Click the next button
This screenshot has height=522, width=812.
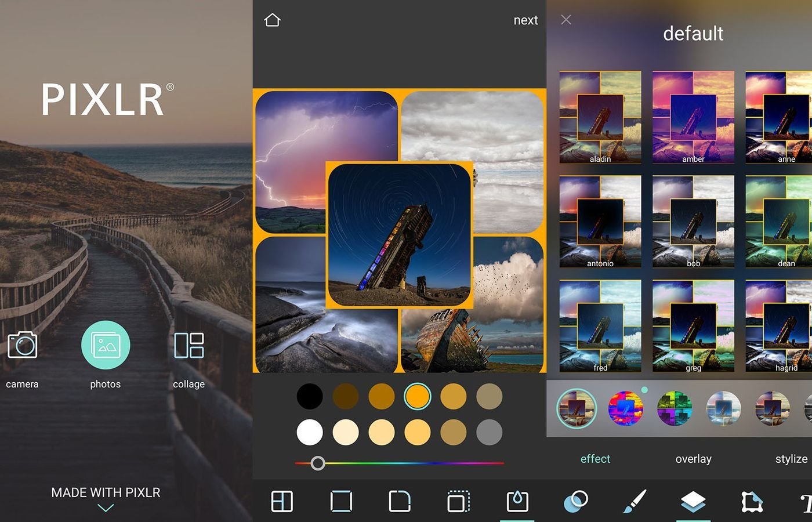(x=525, y=20)
